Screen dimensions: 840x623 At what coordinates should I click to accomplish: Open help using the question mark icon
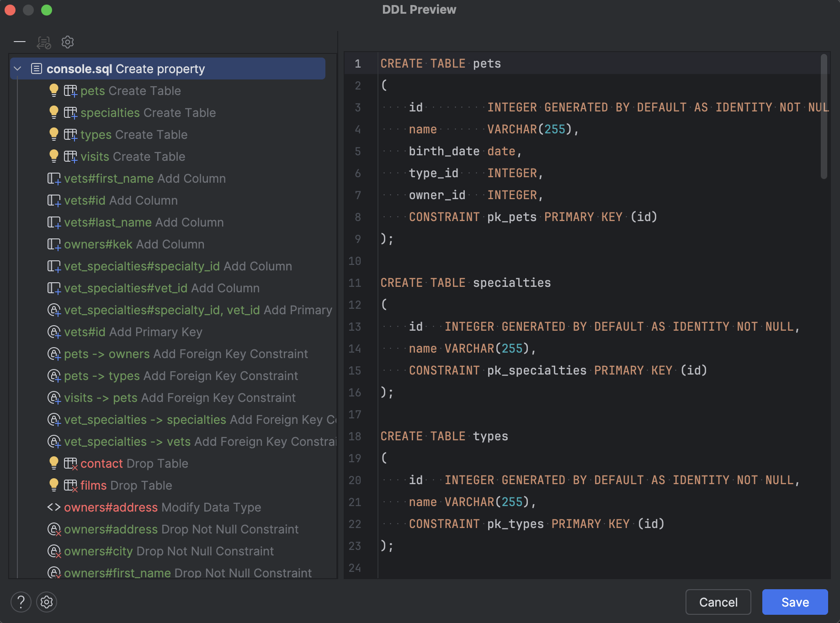[20, 602]
